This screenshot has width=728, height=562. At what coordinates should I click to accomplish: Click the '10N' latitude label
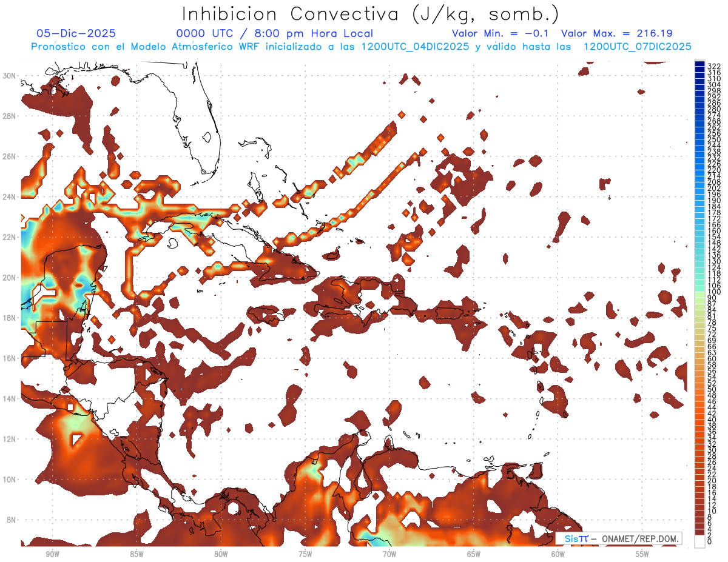[10, 479]
